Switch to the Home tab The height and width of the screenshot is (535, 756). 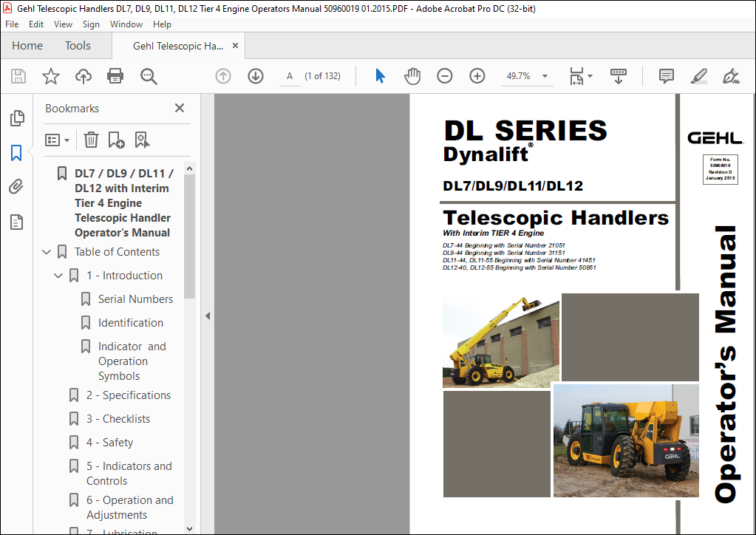click(27, 46)
